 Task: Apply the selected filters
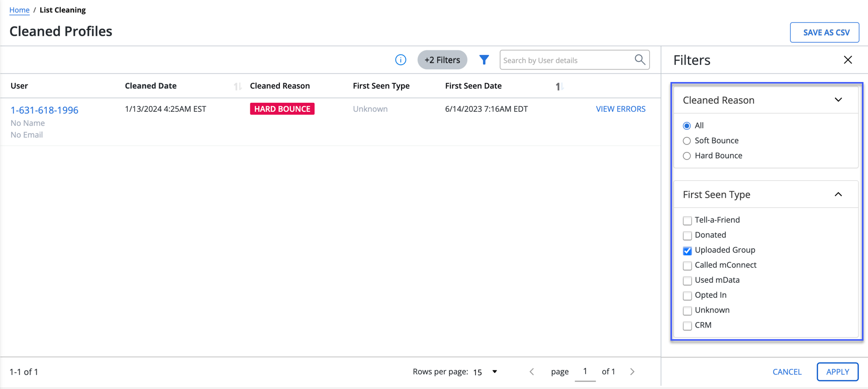837,372
